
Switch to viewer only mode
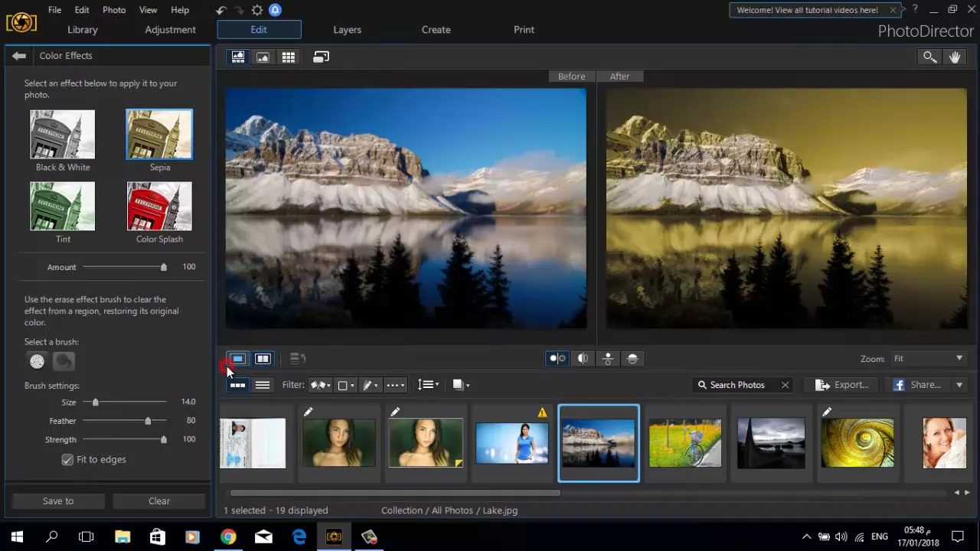point(263,57)
